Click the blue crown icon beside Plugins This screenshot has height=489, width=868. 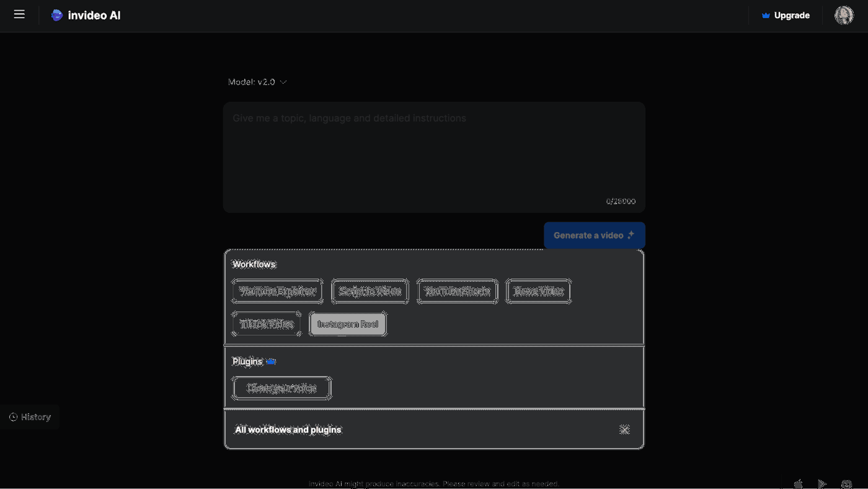point(271,361)
